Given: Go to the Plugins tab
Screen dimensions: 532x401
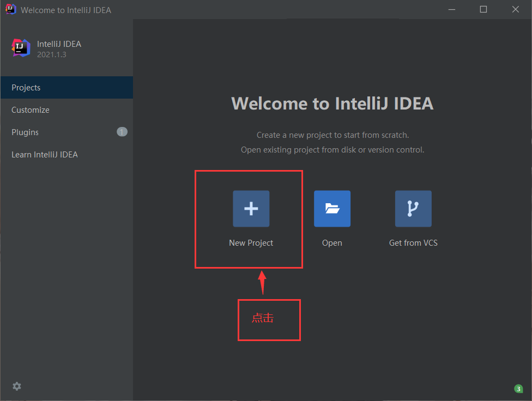Looking at the screenshot, I should (25, 132).
